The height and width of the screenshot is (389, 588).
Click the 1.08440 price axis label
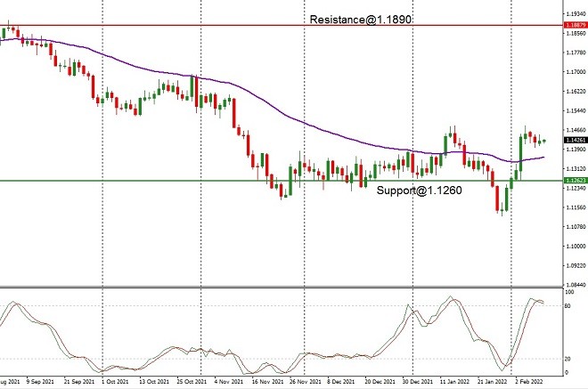(576, 285)
